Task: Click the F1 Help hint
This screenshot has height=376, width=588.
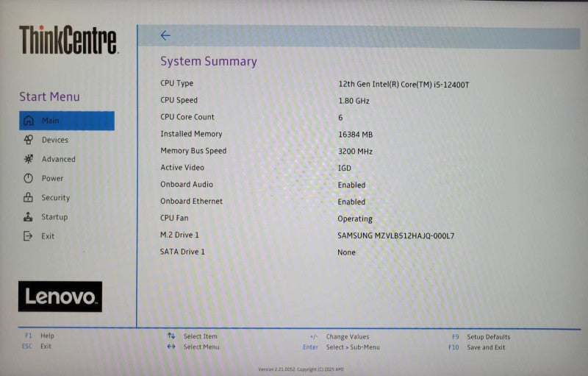Action: 40,336
